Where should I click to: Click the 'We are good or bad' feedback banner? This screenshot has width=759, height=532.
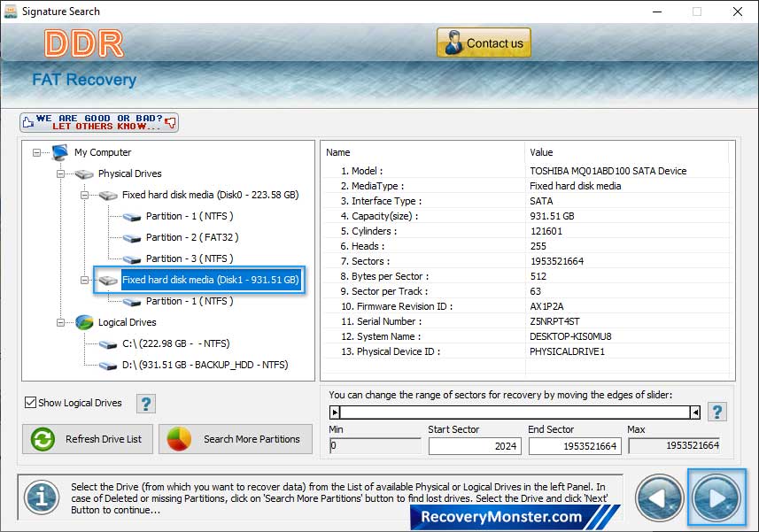(99, 122)
